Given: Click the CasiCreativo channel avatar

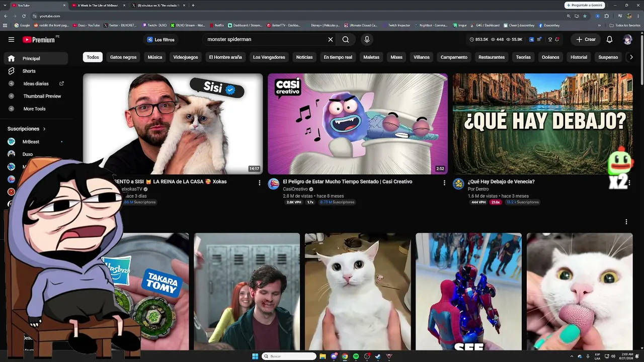Looking at the screenshot, I should [x=273, y=184].
